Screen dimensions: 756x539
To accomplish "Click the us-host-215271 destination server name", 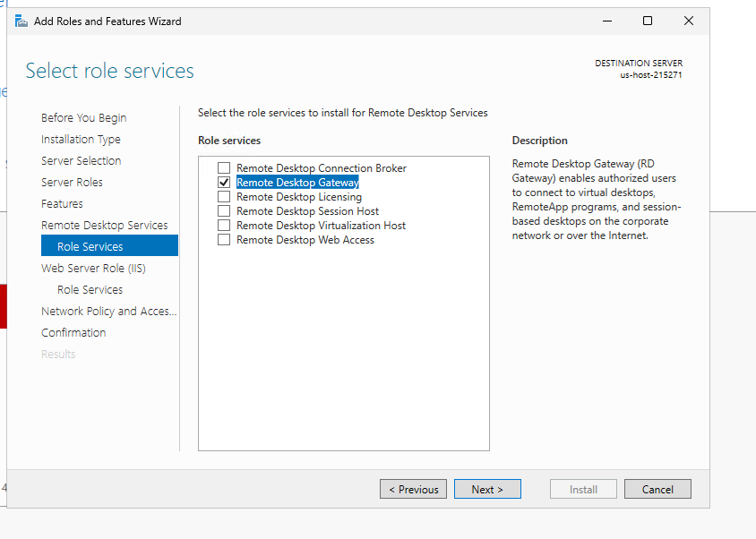I will coord(651,74).
